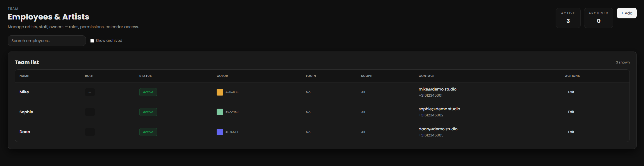Click Daan's role dash badge

[90, 132]
